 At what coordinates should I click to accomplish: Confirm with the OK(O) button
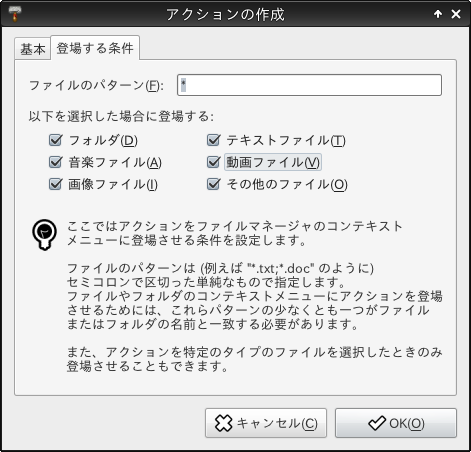click(396, 423)
